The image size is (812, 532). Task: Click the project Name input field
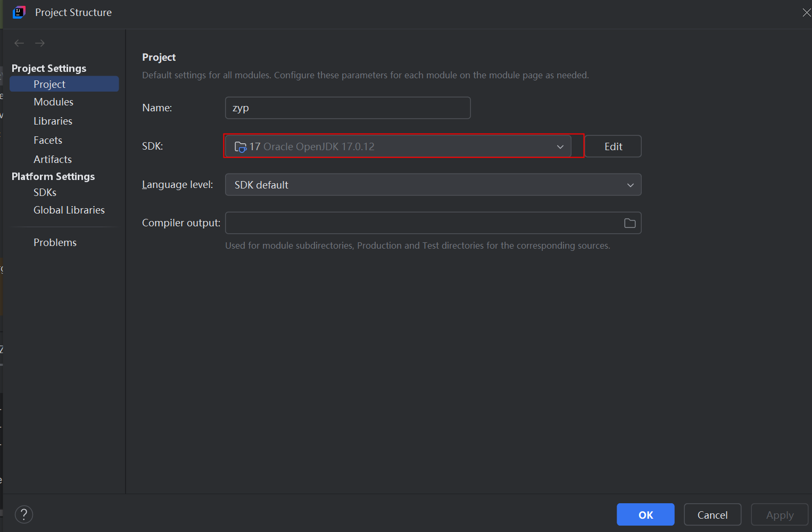click(x=347, y=108)
